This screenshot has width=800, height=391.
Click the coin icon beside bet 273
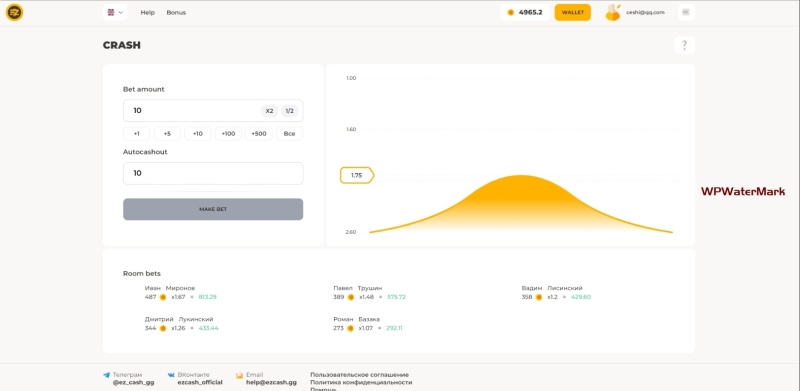[x=351, y=328]
